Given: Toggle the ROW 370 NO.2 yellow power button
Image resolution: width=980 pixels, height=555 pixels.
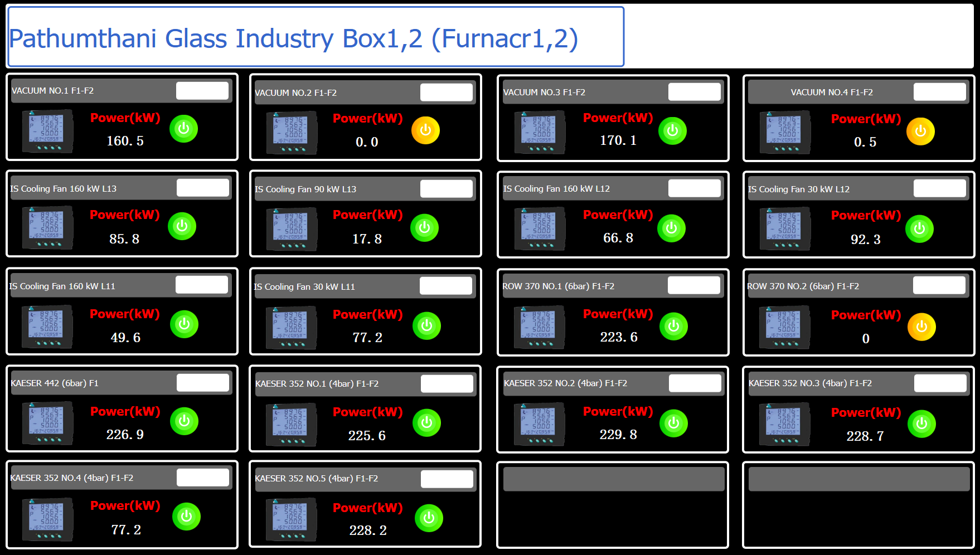Looking at the screenshot, I should [x=921, y=327].
